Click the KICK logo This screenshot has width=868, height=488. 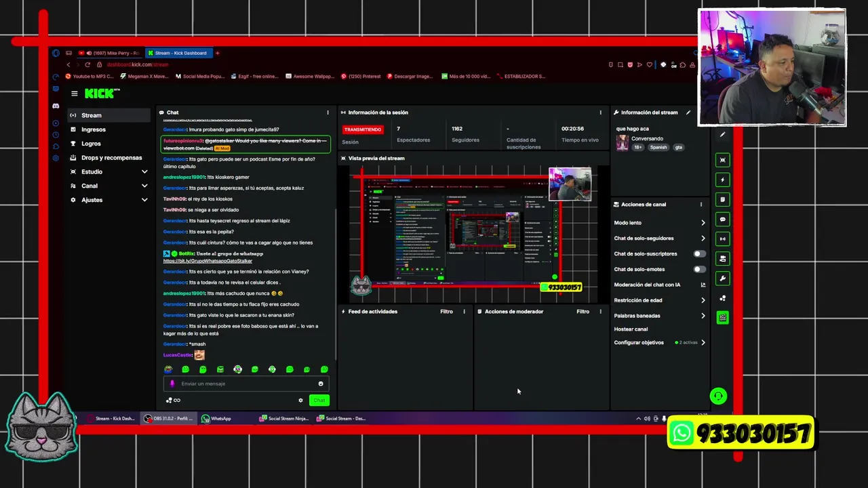pos(101,94)
